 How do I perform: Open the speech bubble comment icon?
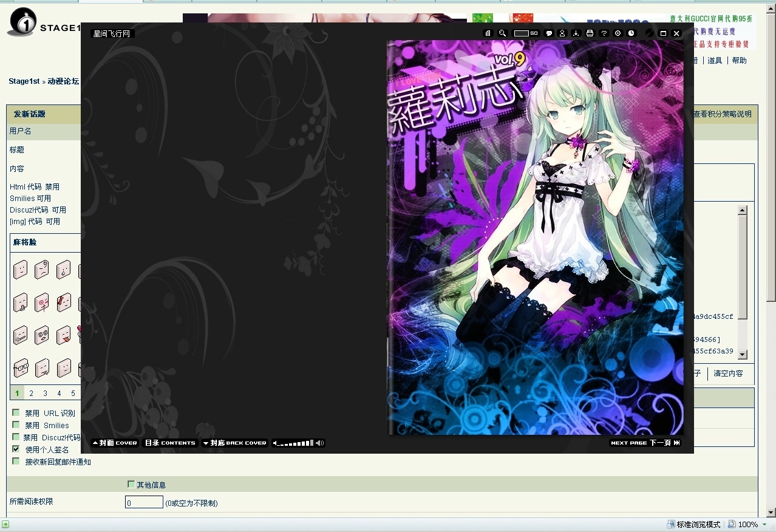tap(549, 33)
